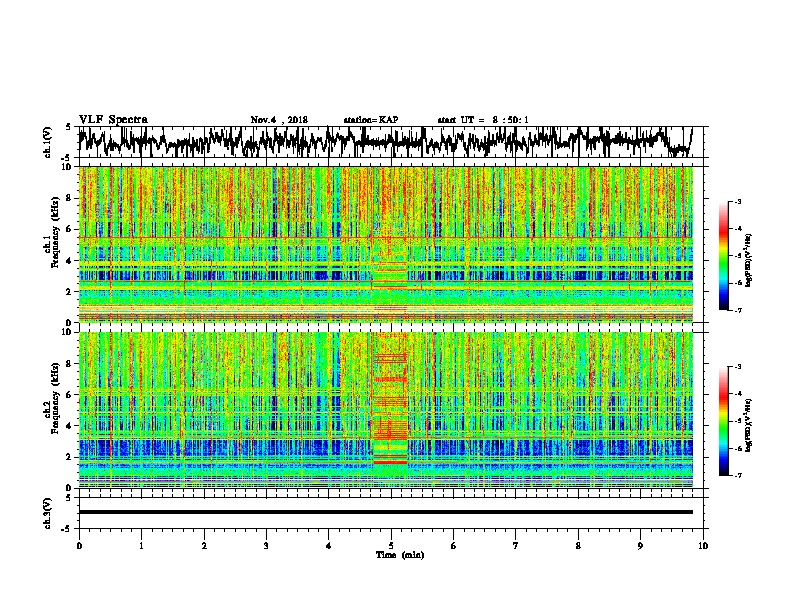Image resolution: width=792 pixels, height=612 pixels.
Task: Click the "-3" label on ch.1 color scale
Action: click(x=737, y=202)
